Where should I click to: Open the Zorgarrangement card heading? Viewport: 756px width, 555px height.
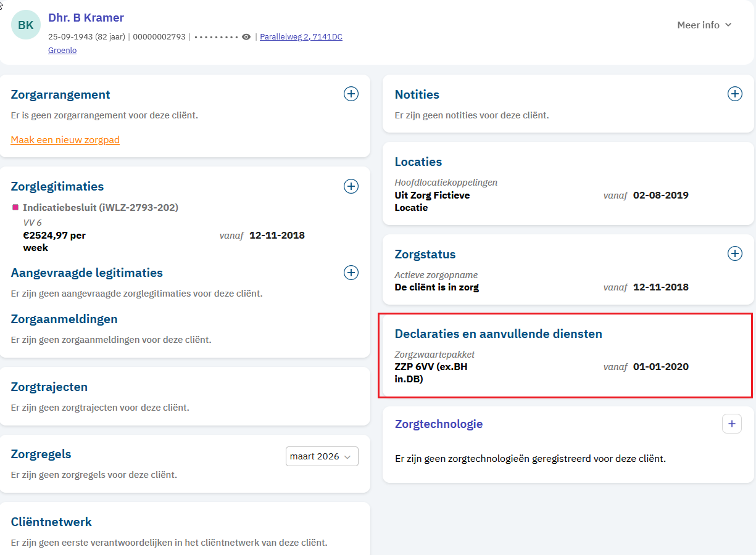(60, 94)
